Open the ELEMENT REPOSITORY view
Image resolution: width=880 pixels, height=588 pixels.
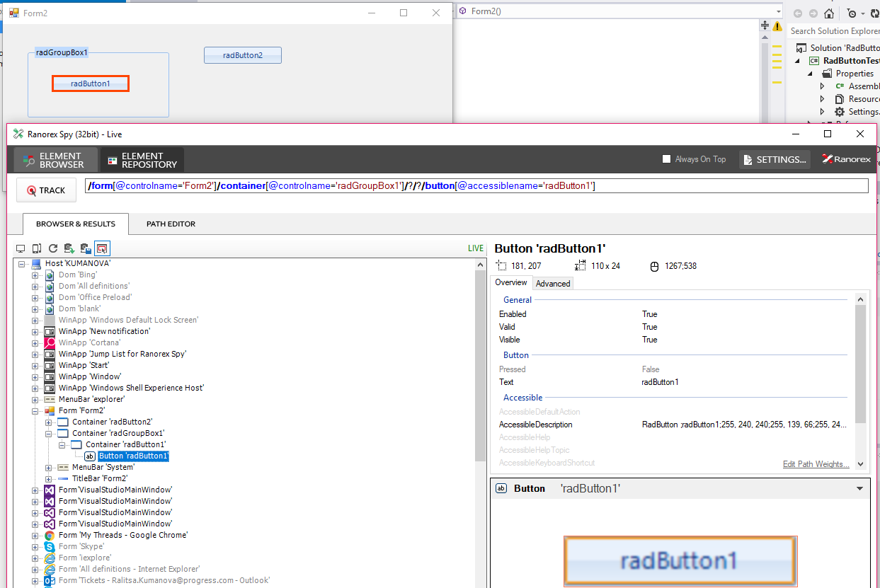(142, 160)
